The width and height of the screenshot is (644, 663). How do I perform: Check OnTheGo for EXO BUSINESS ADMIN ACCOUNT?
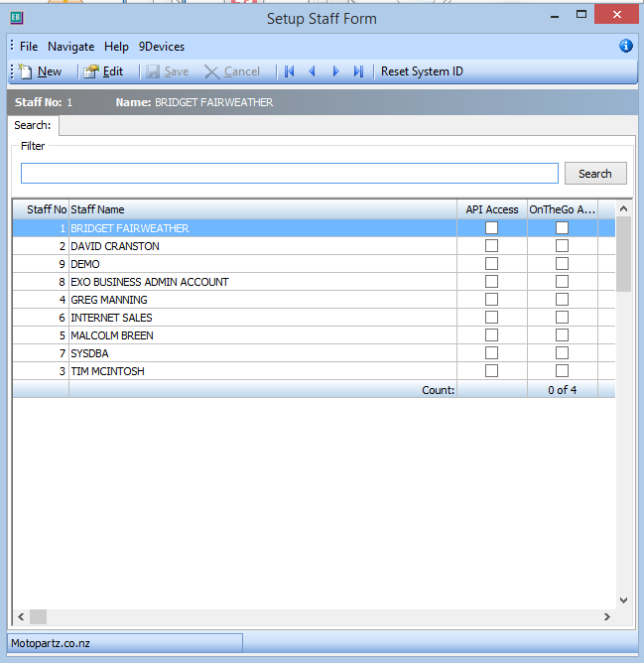coord(562,281)
